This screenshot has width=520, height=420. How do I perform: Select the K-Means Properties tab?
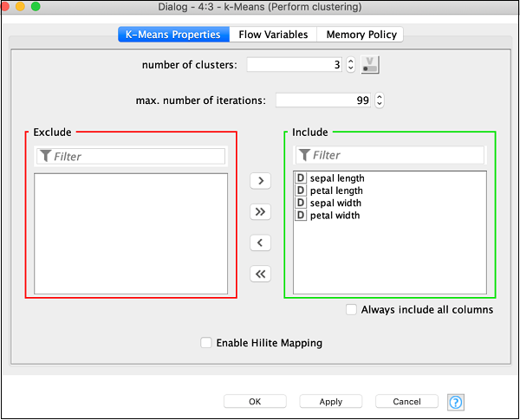click(173, 35)
